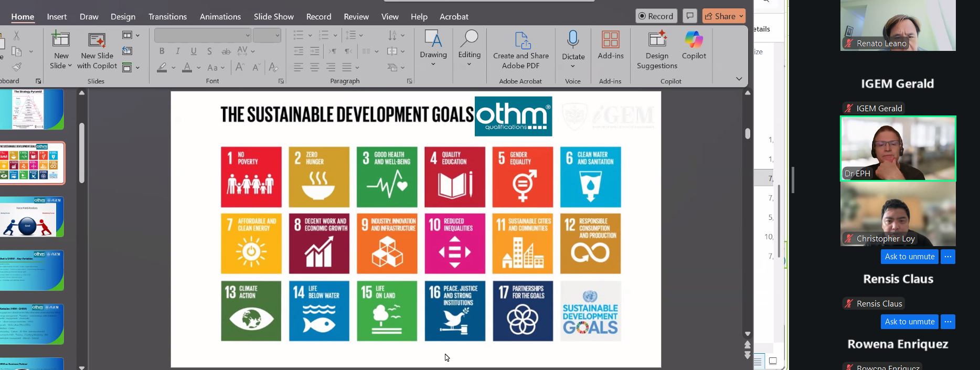Click the Clear All Formatting icon
980x370 pixels.
(x=273, y=67)
